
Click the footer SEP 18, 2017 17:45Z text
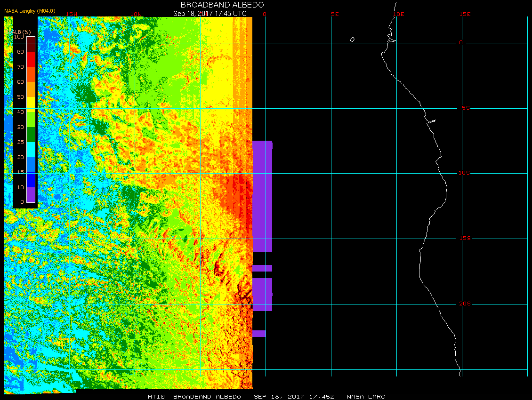[x=294, y=397]
